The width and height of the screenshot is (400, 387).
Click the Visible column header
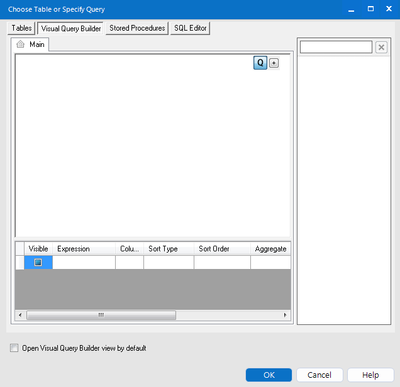[x=38, y=249]
